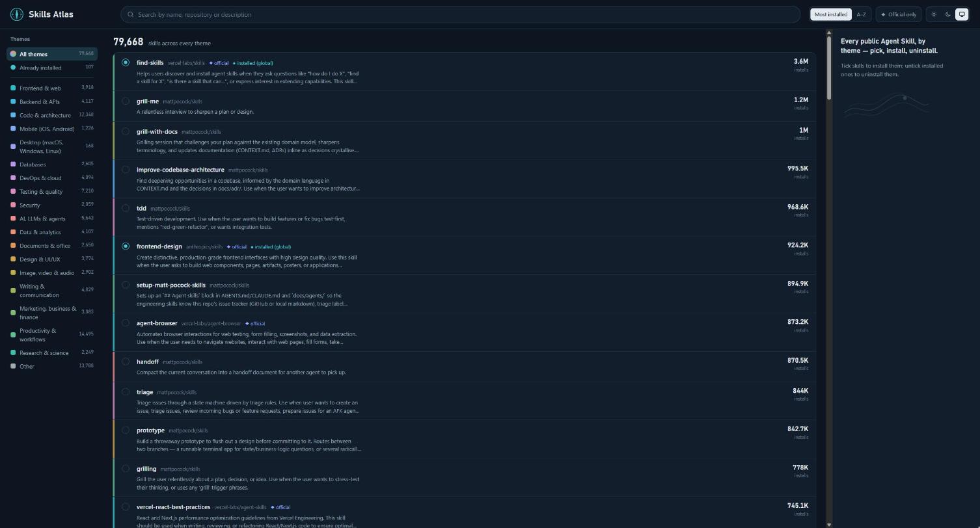Image resolution: width=980 pixels, height=528 pixels.
Task: Tick the grill-with-docs install circle
Action: pos(126,131)
